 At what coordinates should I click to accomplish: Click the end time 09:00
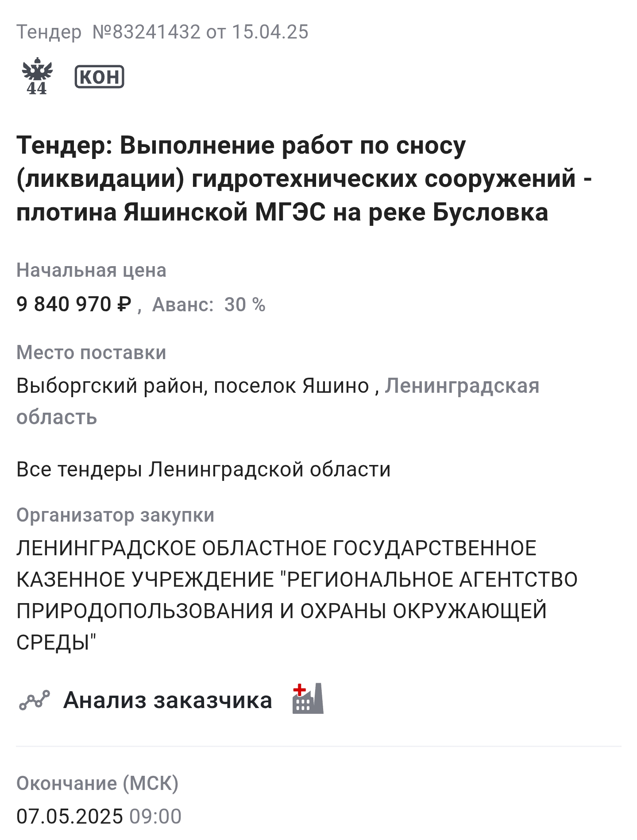[x=155, y=816]
